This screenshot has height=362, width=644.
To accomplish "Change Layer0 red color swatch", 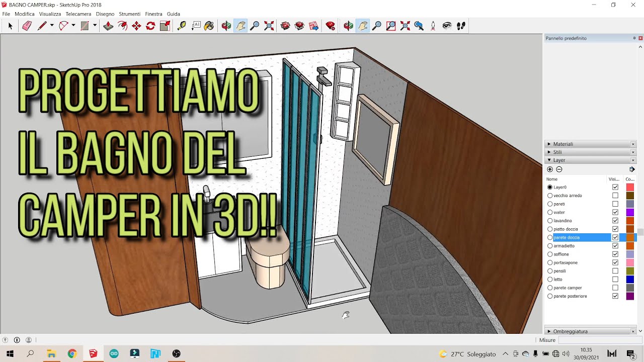I will [630, 187].
